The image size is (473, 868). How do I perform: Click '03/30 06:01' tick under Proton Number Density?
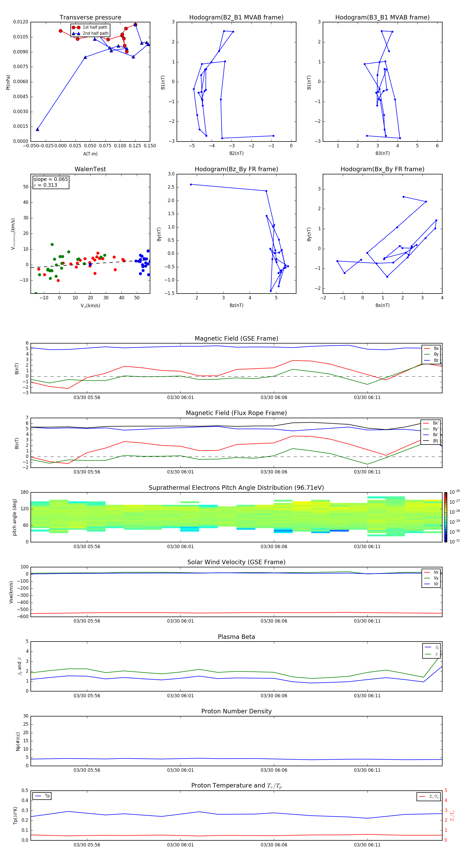click(181, 770)
